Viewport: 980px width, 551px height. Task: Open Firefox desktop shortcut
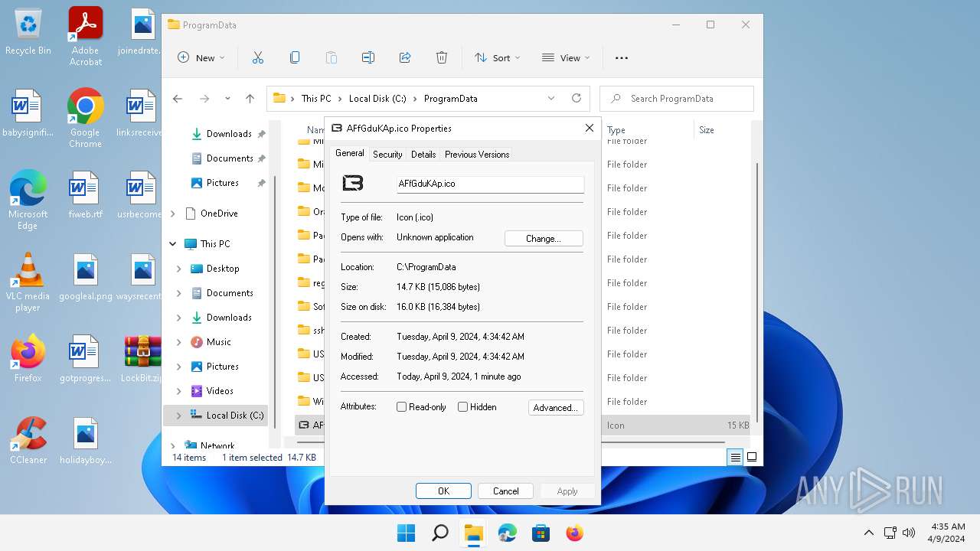[28, 358]
